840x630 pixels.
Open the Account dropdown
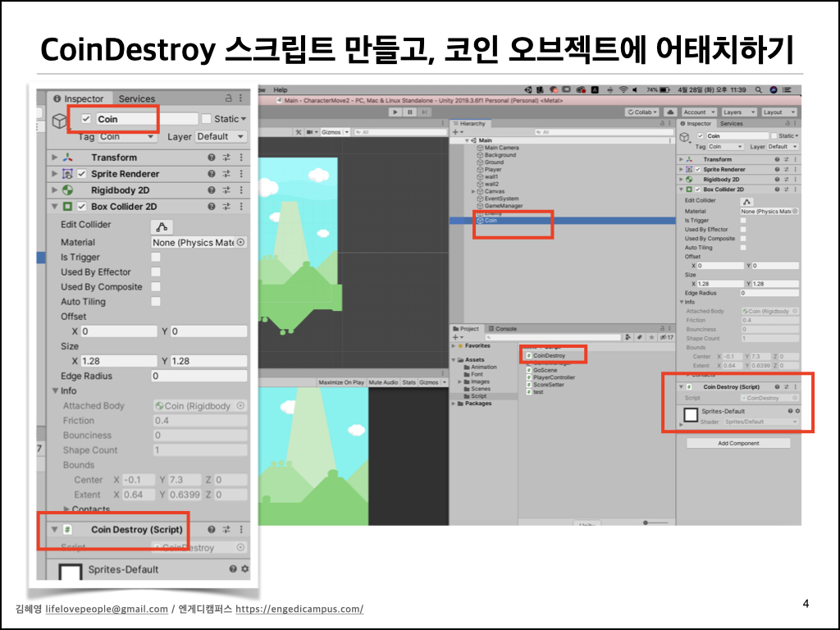click(699, 112)
